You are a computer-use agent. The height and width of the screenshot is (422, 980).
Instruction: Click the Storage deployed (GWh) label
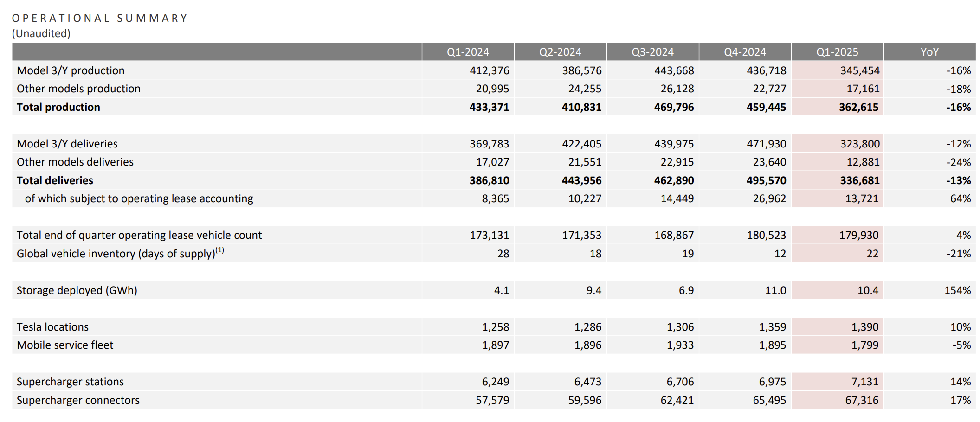[77, 290]
